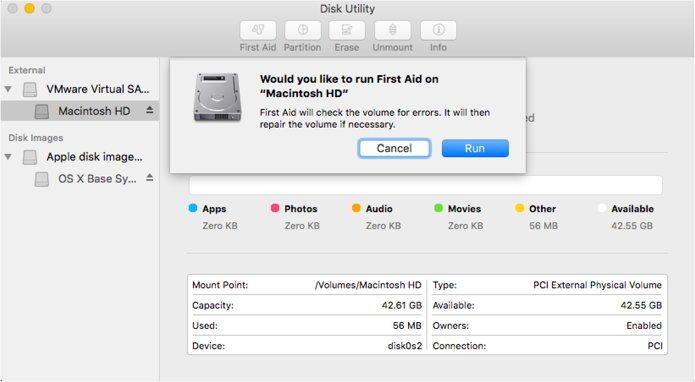The height and width of the screenshot is (382, 695).
Task: Click the Disk Utility window title
Action: [x=347, y=8]
